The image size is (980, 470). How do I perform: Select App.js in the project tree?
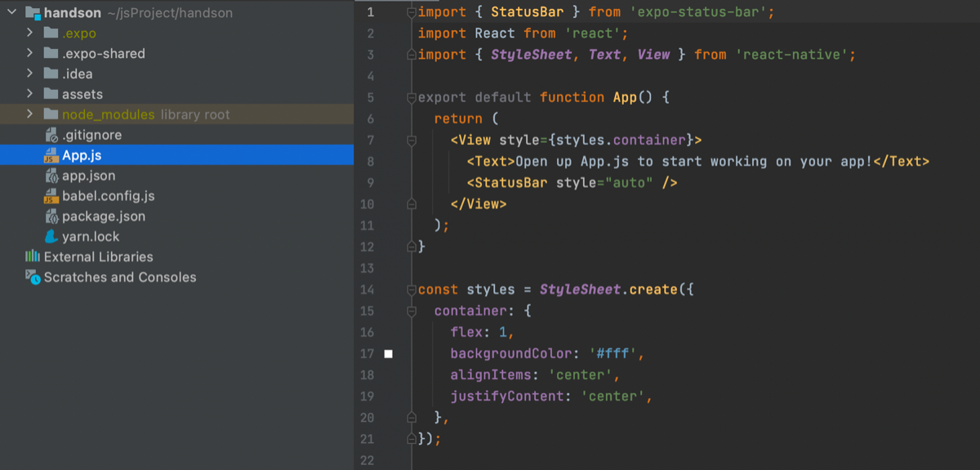[82, 155]
